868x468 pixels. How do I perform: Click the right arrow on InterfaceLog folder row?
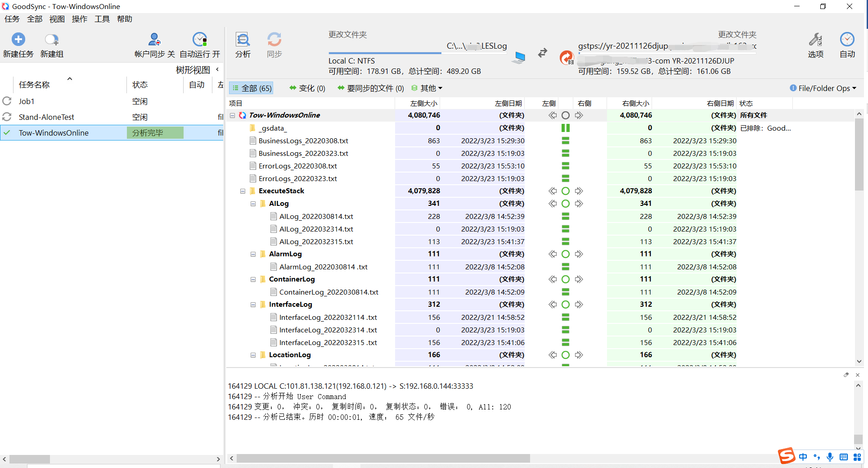tap(579, 304)
